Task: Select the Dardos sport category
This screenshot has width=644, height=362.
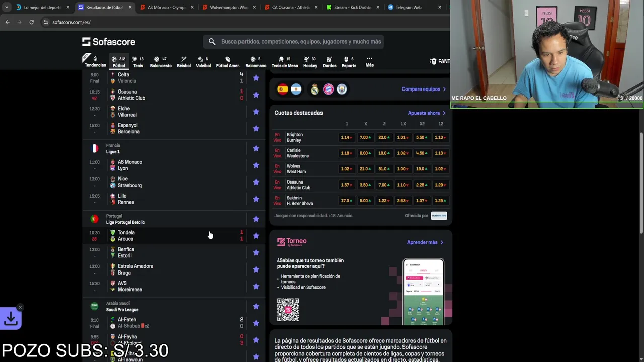Action: [330, 62]
